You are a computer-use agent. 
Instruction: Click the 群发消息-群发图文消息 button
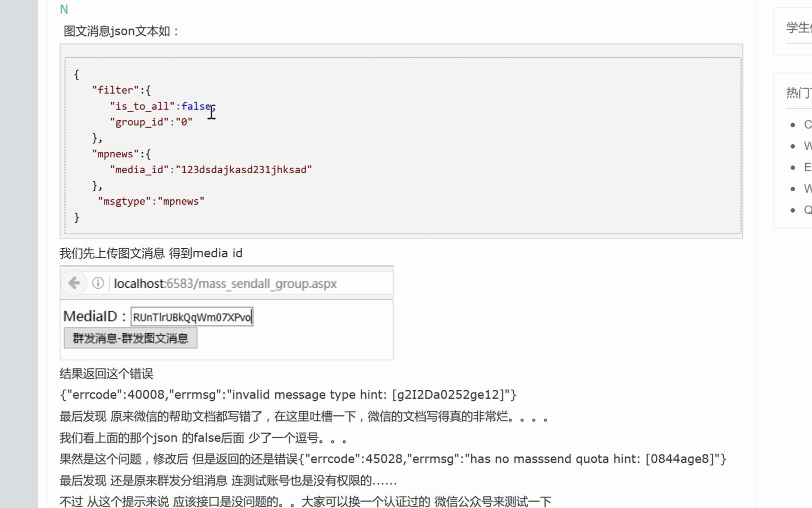tap(130, 338)
